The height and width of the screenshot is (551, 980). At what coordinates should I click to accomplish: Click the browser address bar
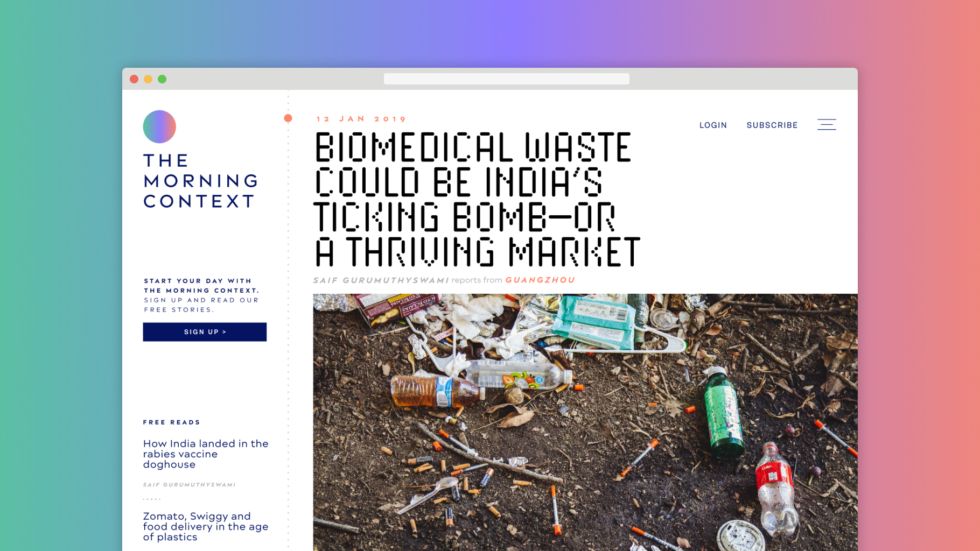507,79
